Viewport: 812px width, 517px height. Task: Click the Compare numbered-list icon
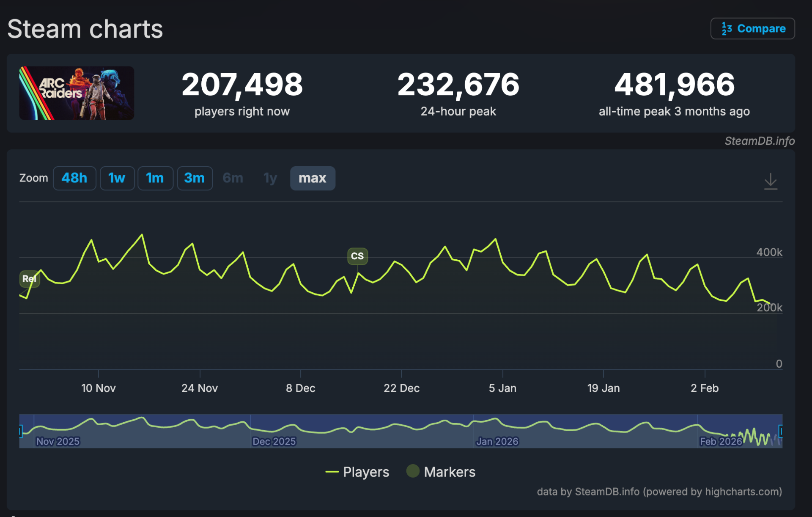coord(726,28)
